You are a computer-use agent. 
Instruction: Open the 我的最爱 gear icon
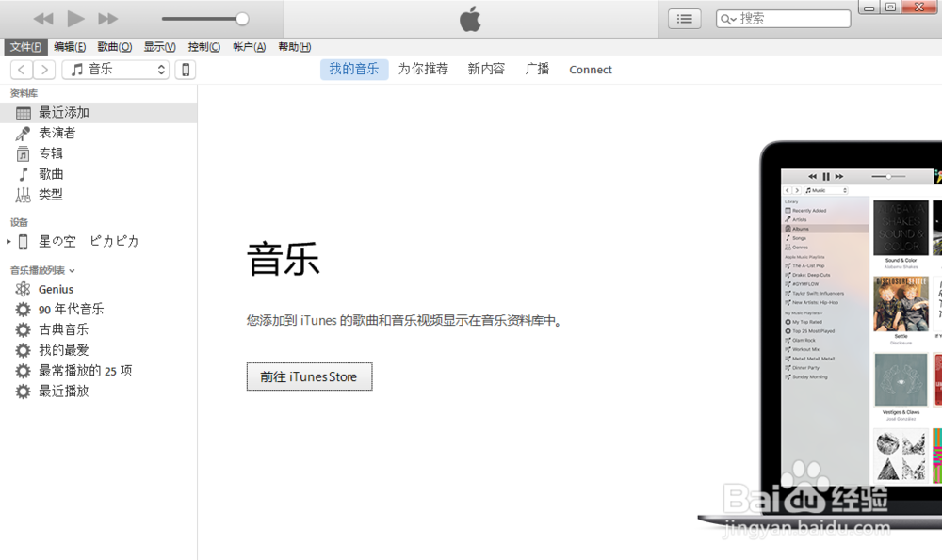tap(23, 350)
